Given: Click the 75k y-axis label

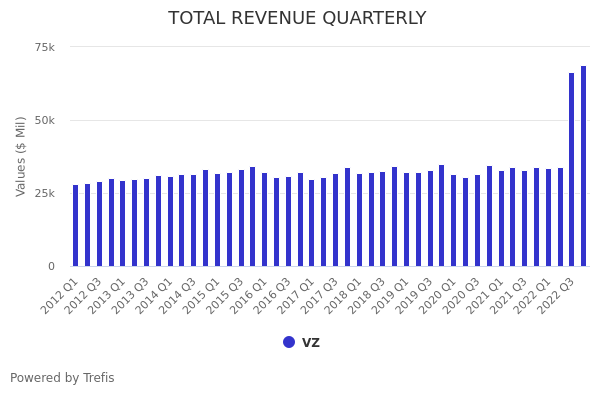Looking at the screenshot, I should point(44,47).
